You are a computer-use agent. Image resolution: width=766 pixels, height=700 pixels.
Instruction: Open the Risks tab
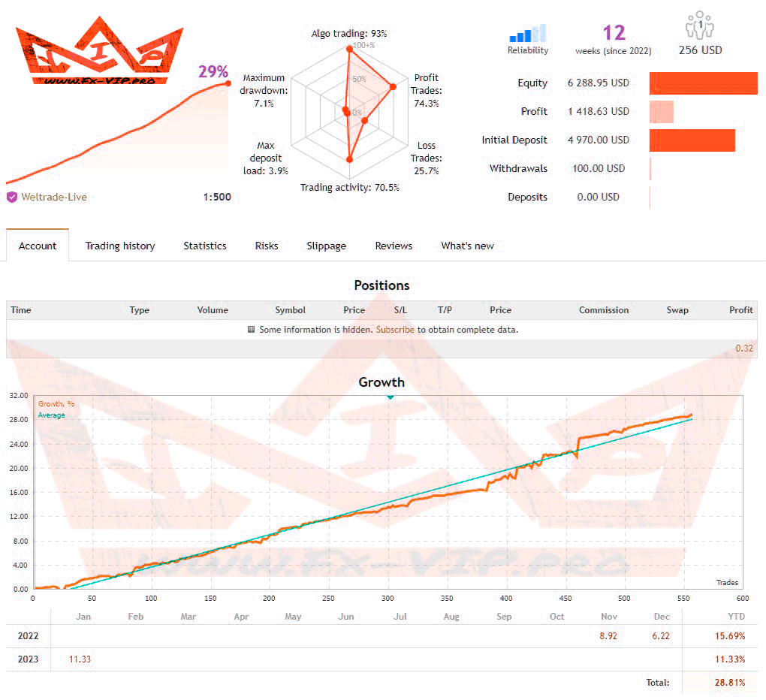point(267,246)
